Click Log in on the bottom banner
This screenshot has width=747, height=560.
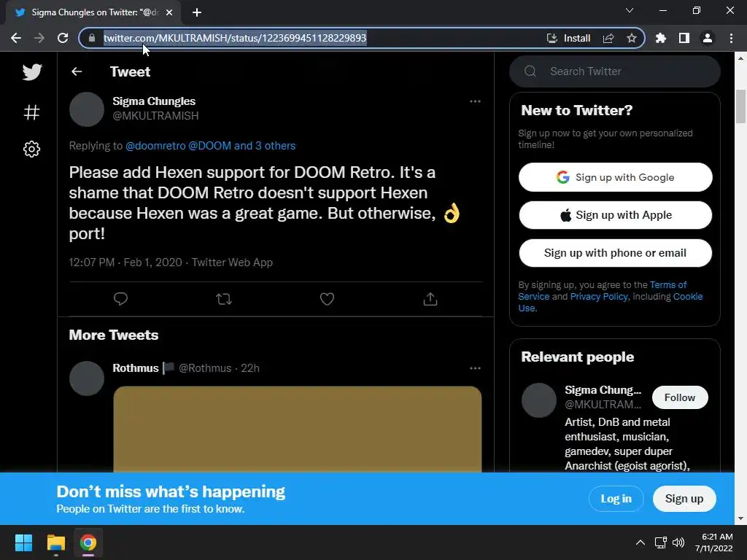click(616, 499)
